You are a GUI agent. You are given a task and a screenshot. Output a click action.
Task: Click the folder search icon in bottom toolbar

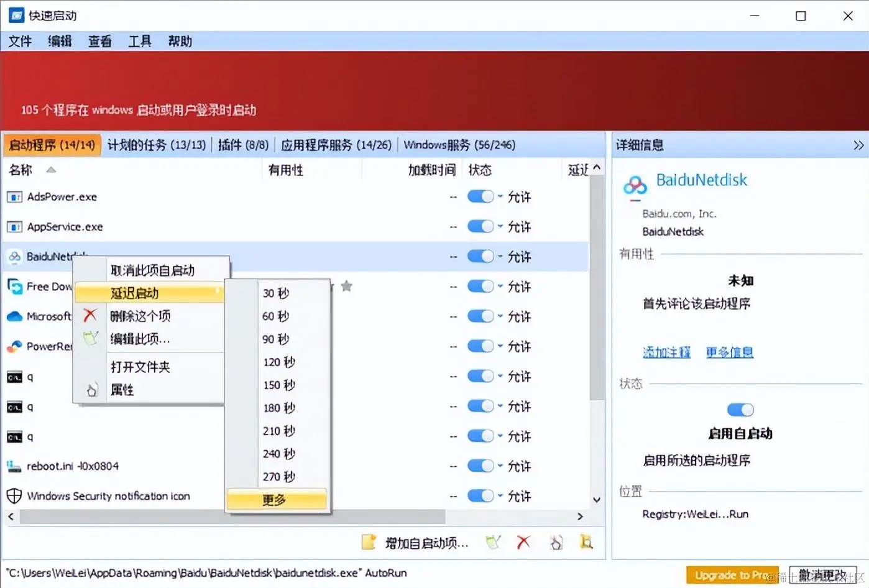(586, 542)
